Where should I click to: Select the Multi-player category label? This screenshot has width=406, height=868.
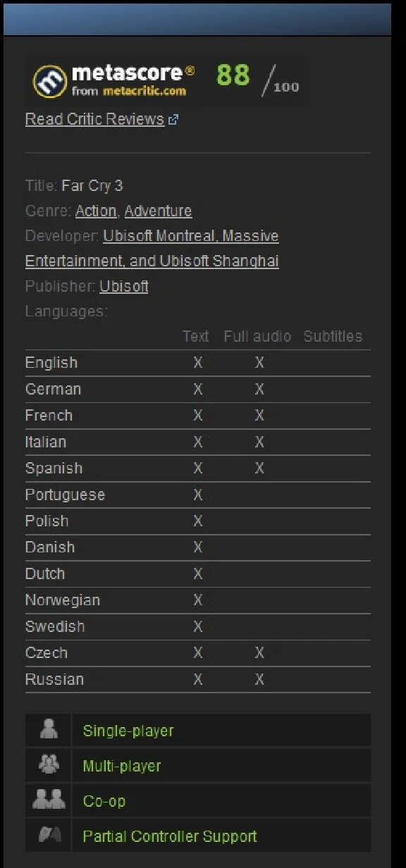(x=122, y=766)
